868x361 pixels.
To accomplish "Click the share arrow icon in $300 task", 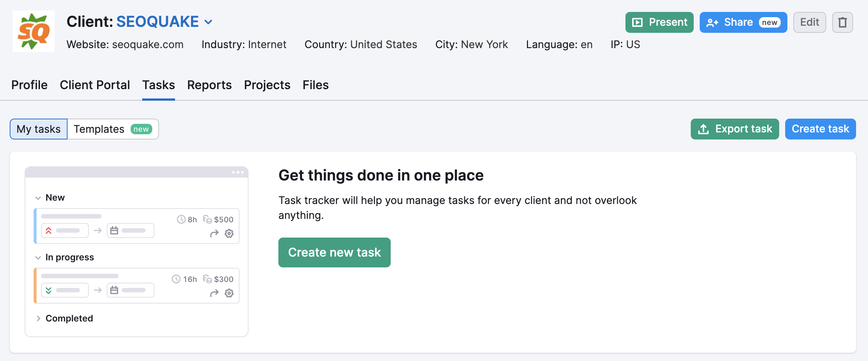I will 214,293.
